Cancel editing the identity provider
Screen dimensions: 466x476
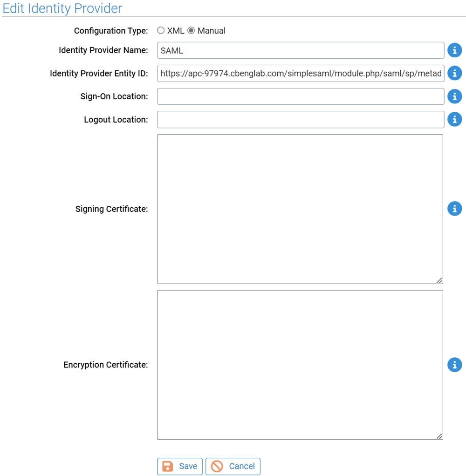[233, 466]
